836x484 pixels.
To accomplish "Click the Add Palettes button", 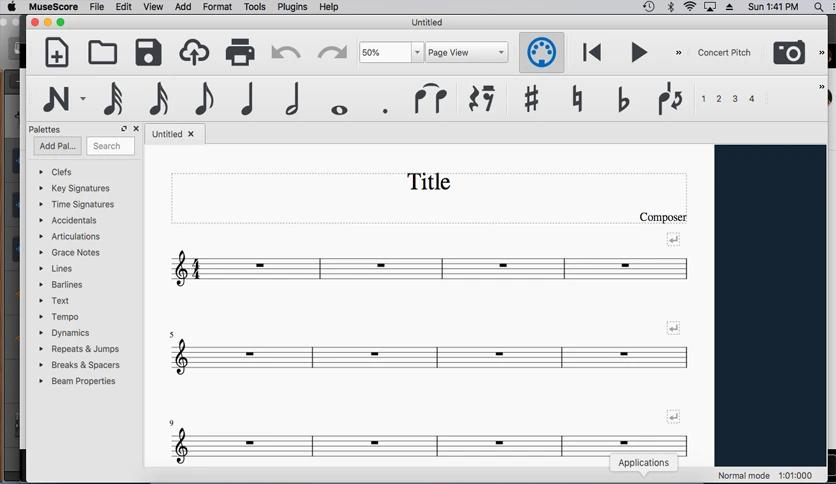I will [58, 146].
